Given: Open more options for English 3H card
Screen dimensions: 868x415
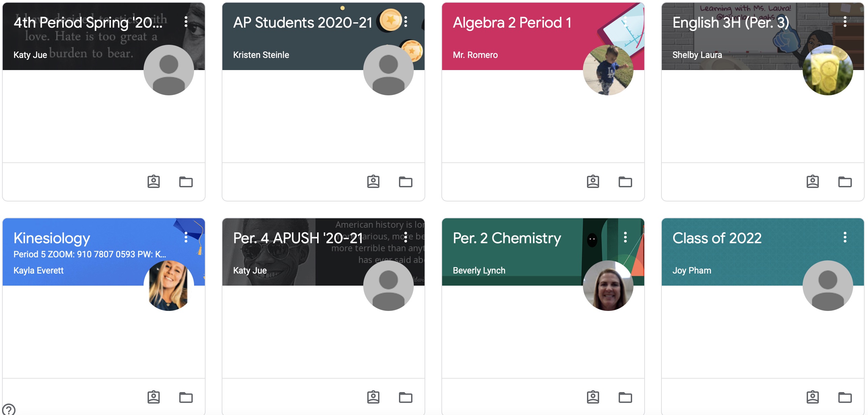Looking at the screenshot, I should click(845, 22).
